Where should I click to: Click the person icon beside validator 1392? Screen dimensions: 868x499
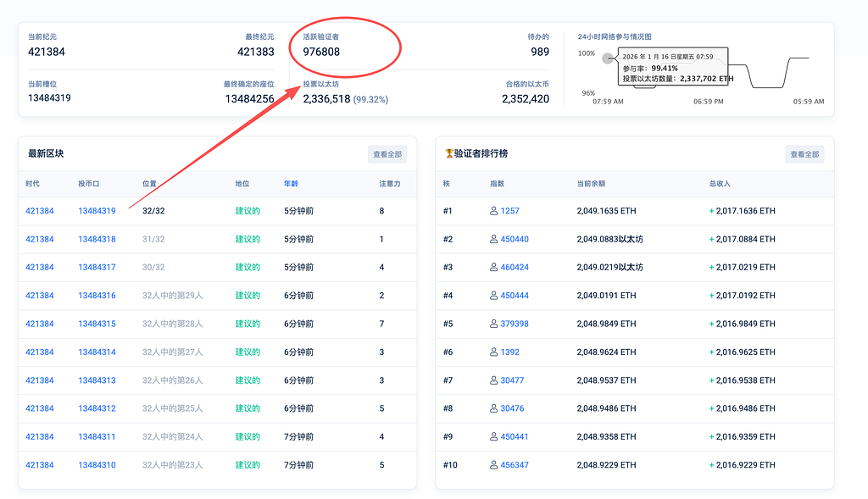pos(494,352)
